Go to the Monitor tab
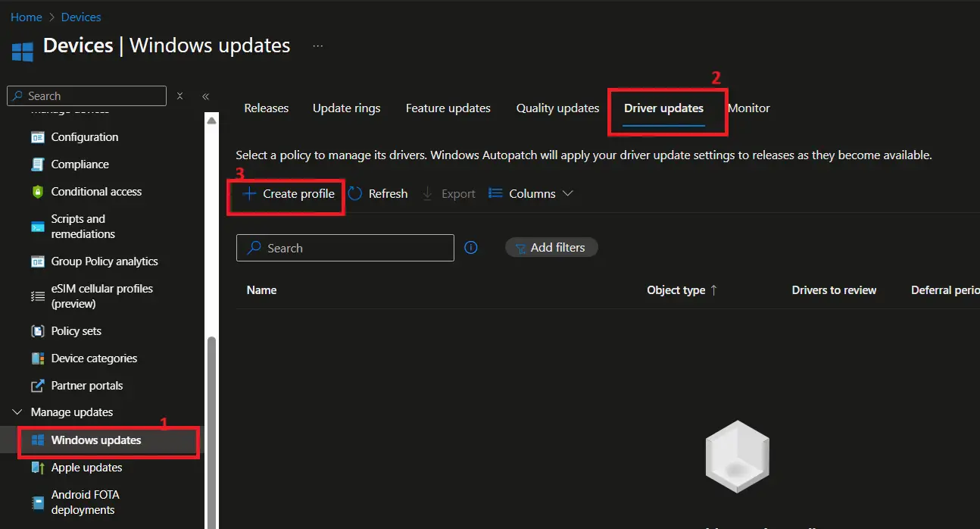The image size is (980, 529). [749, 108]
